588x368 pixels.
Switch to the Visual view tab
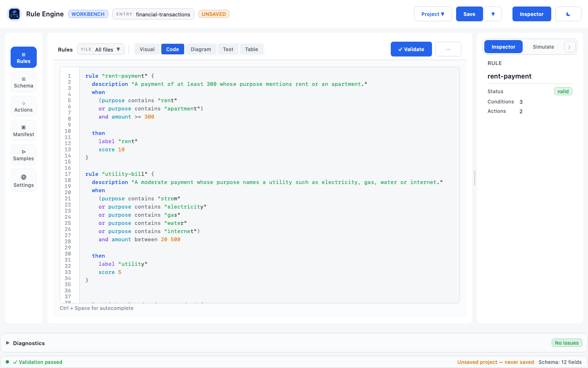[147, 49]
